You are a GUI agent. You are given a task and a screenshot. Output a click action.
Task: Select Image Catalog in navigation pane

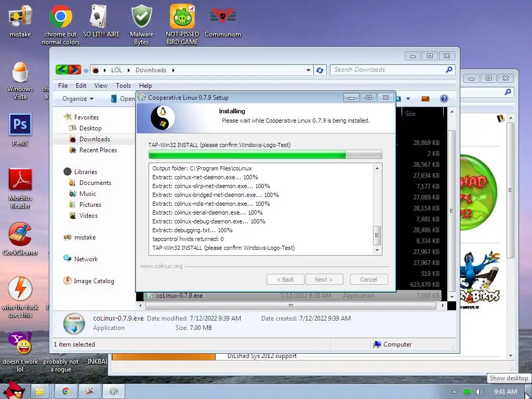coord(94,281)
